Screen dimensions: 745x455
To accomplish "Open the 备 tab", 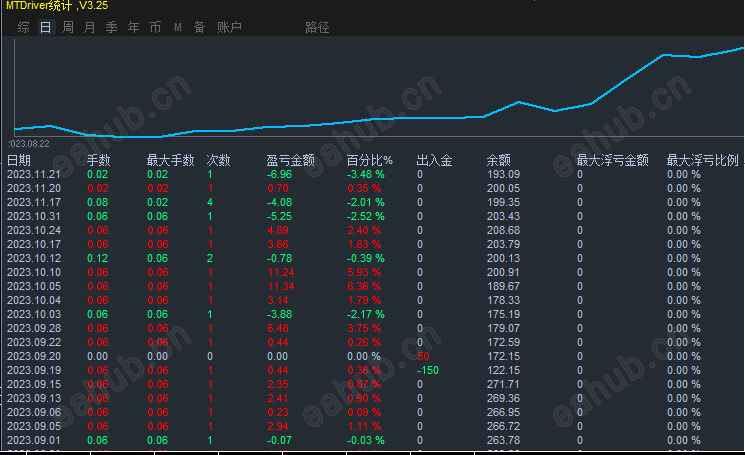I will point(199,27).
